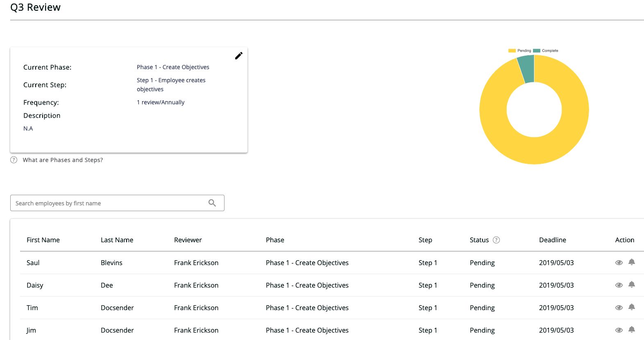Select the Tim first name cell
Viewport: 644px width, 340px height.
(32, 308)
